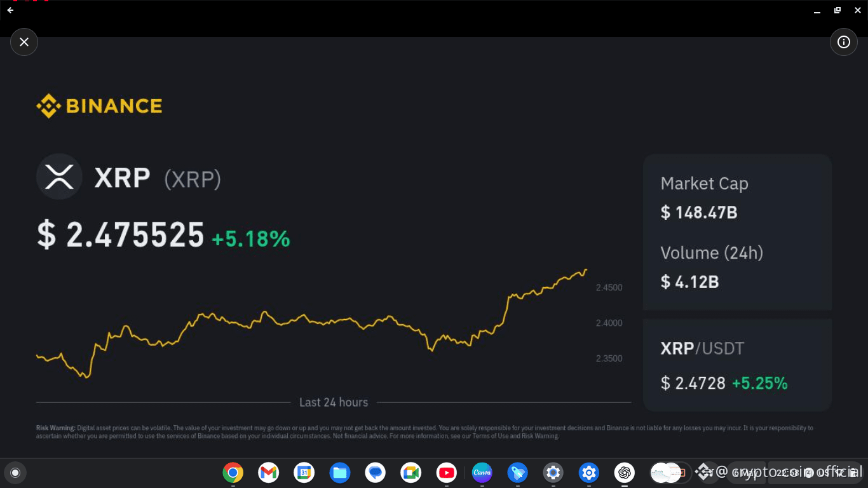Open the image info panel
Viewport: 868px width, 488px height.
tap(844, 42)
